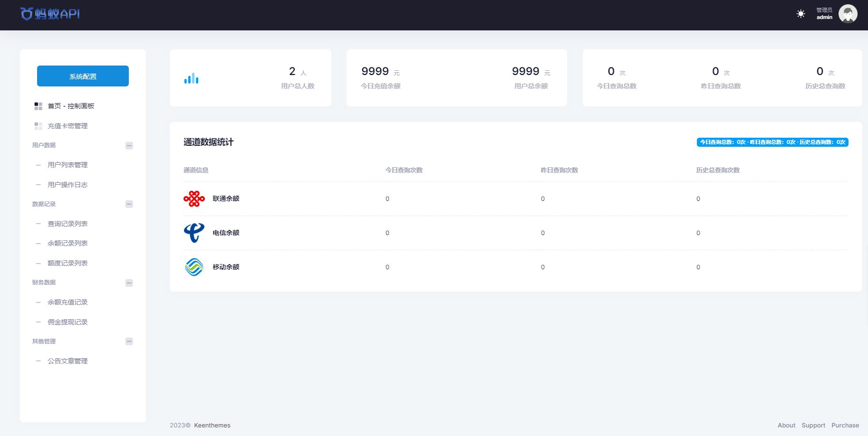Collapse the 其他管理 sidebar section
This screenshot has height=436, width=868.
click(x=129, y=341)
